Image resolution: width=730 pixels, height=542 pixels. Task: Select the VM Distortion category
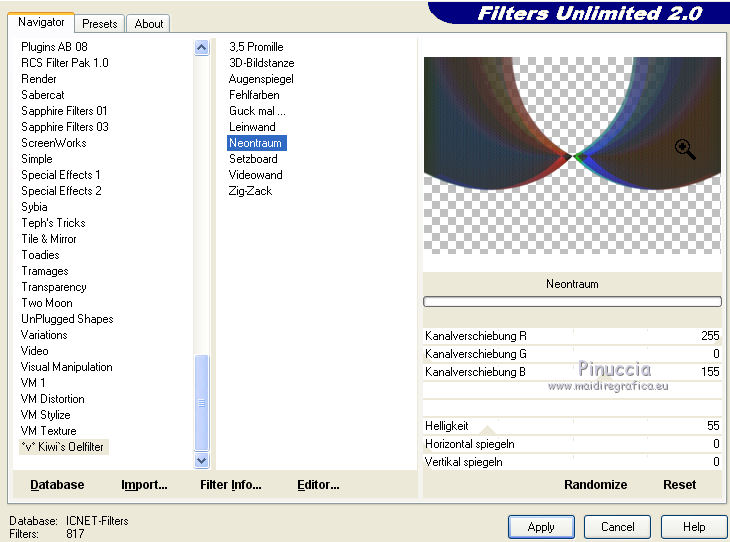(53, 399)
